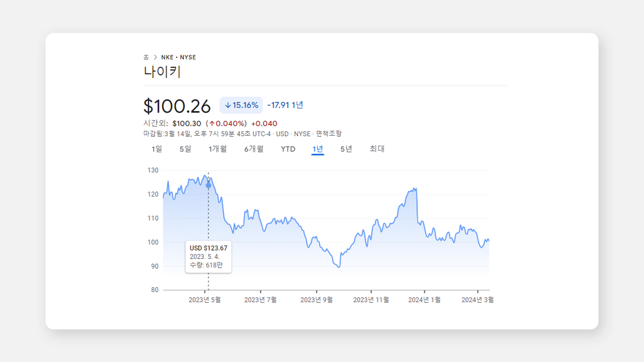Image resolution: width=644 pixels, height=362 pixels.
Task: Go to 홈 breadcrumb link
Action: [146, 57]
